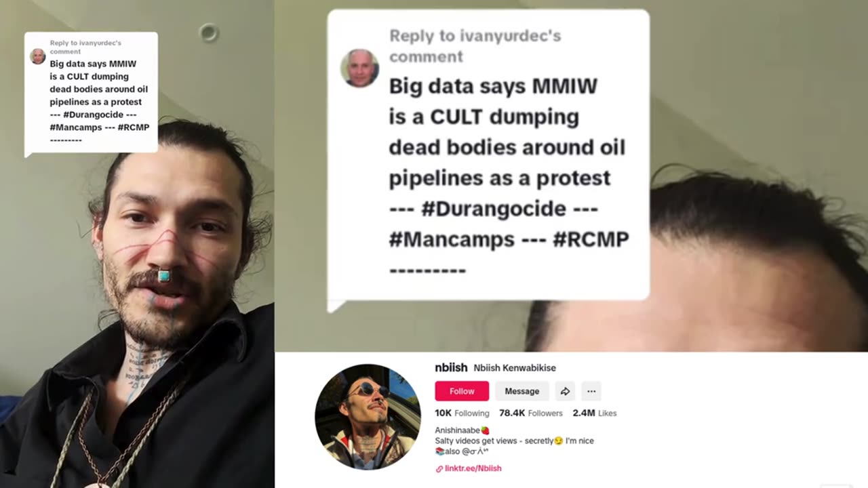
Task: Open the linktr.ee/Nbiish link
Action: (473, 468)
